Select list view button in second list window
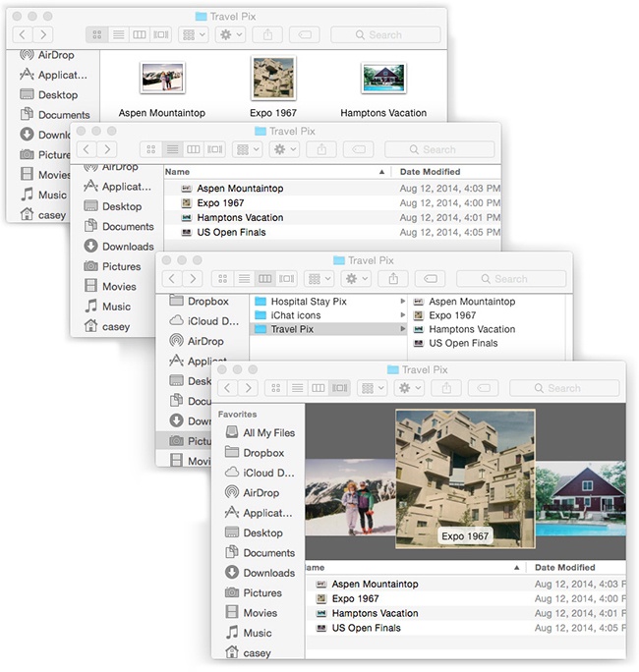The width and height of the screenshot is (639, 672). pos(172,149)
